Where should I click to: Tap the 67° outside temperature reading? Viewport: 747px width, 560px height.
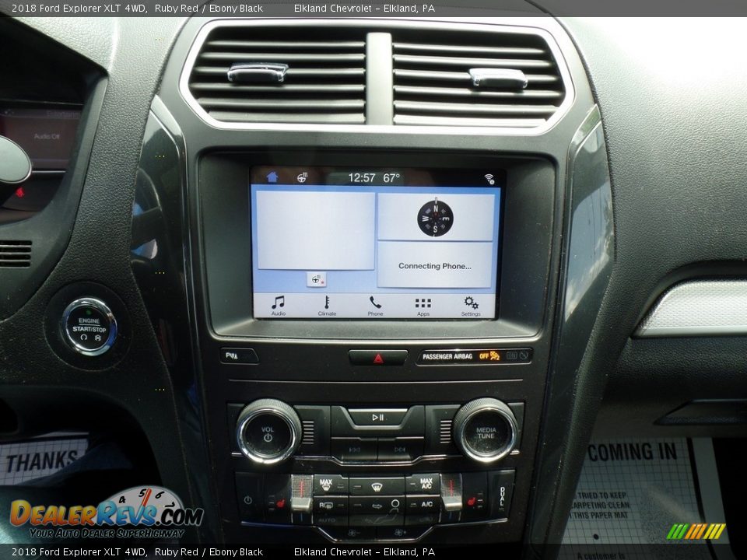(391, 178)
